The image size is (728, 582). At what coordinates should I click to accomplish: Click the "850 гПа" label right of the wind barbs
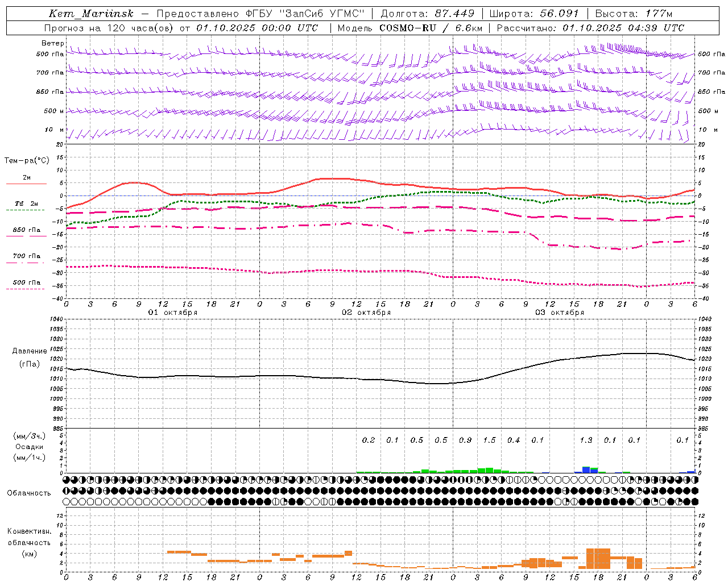tap(711, 92)
